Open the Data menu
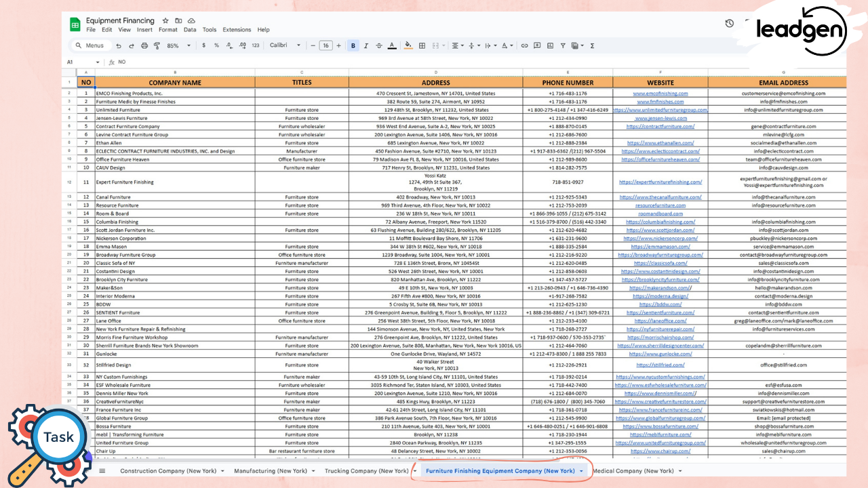 190,30
